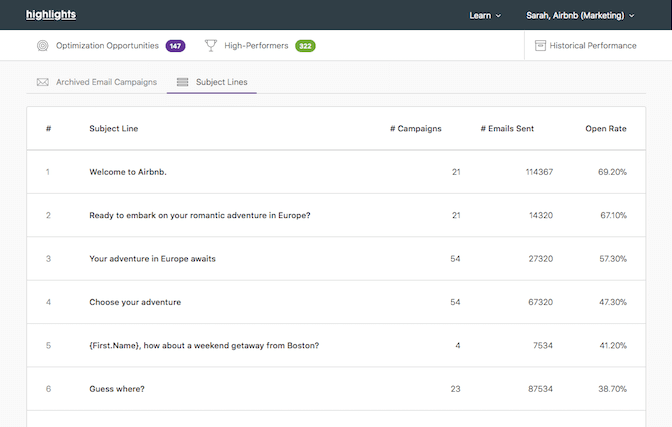Viewport: 672px width, 427px height.
Task: Click the highlights logo
Action: [x=50, y=15]
